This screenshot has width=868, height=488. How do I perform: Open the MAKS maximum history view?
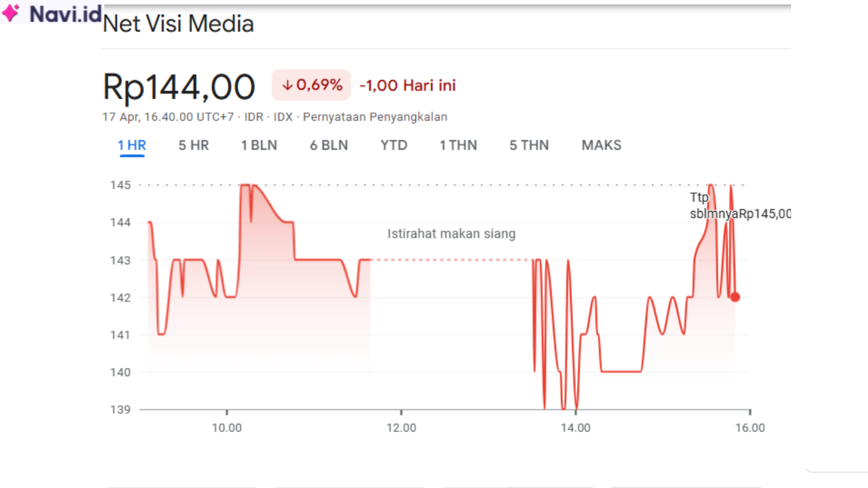pos(600,145)
